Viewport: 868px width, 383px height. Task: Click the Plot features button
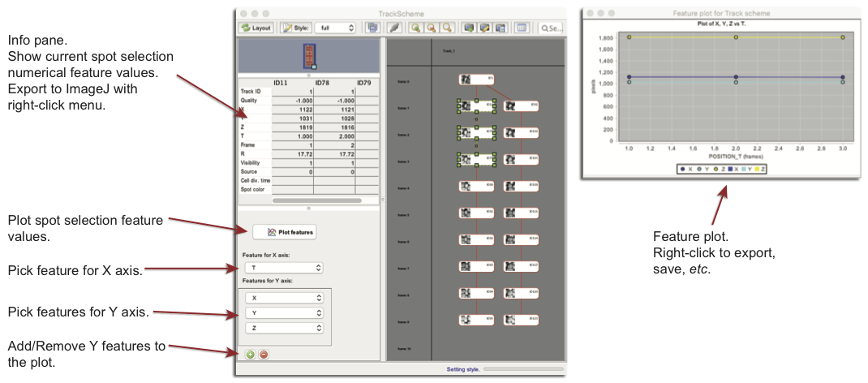pos(285,232)
